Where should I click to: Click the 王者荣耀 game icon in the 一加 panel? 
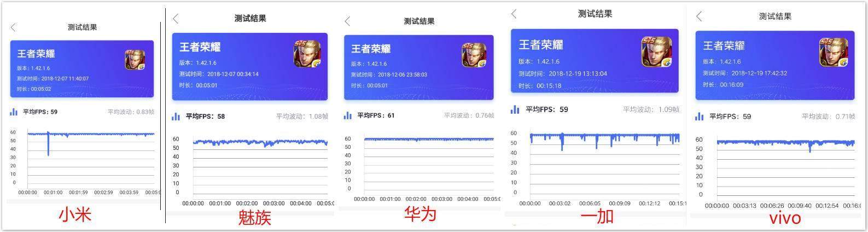pyautogui.click(x=656, y=52)
